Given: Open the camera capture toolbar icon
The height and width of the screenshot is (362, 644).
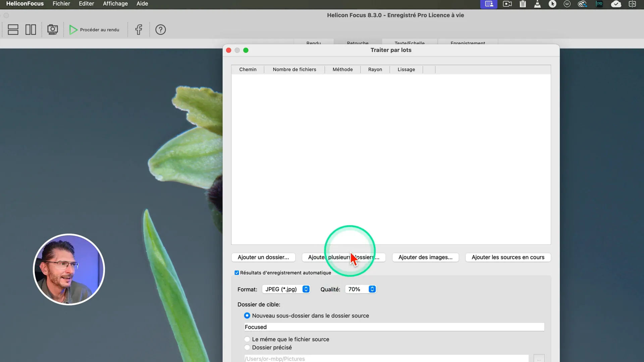Looking at the screenshot, I should [53, 29].
